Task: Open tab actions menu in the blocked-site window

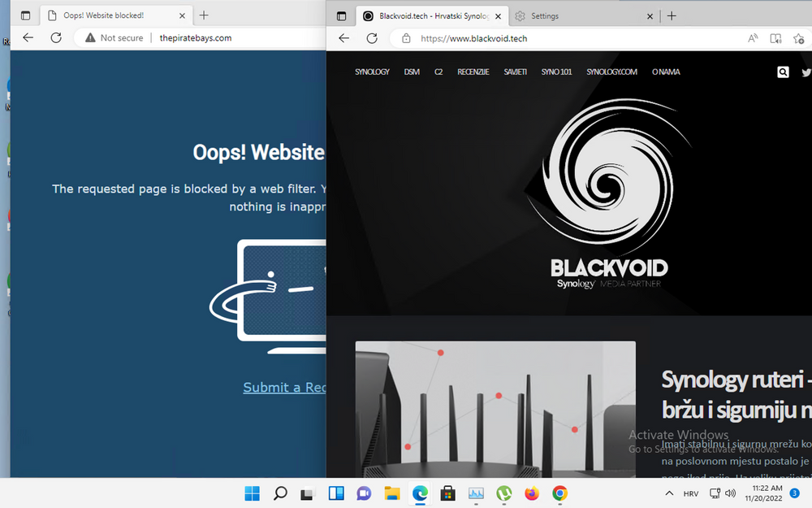Action: click(x=25, y=15)
